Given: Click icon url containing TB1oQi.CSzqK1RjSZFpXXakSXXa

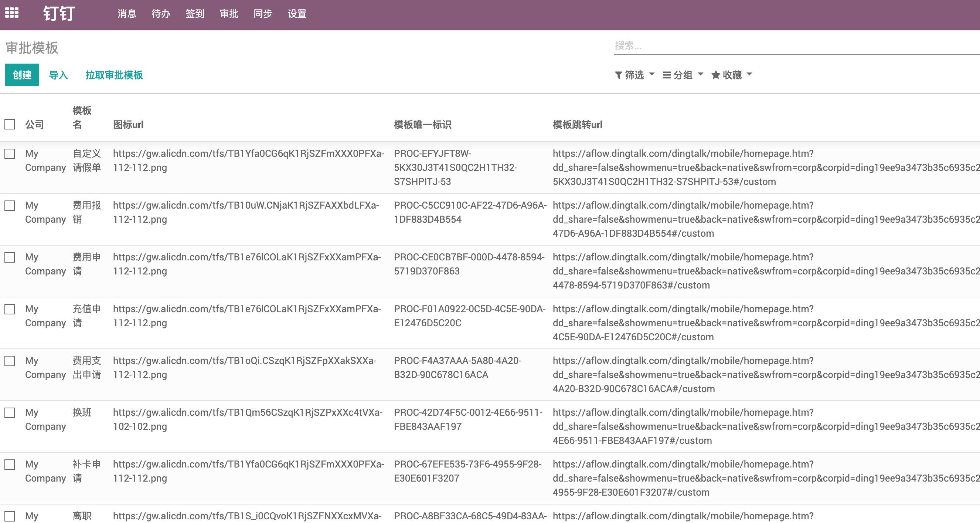Looking at the screenshot, I should click(x=245, y=368).
